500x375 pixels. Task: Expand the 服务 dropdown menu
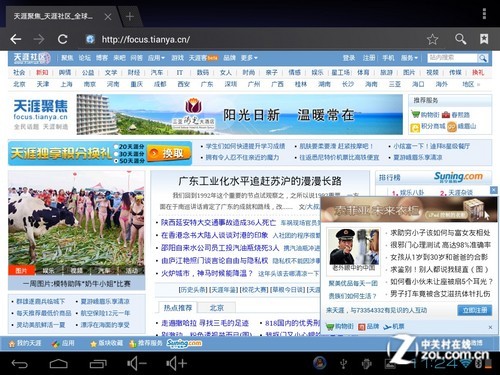pos(409,58)
